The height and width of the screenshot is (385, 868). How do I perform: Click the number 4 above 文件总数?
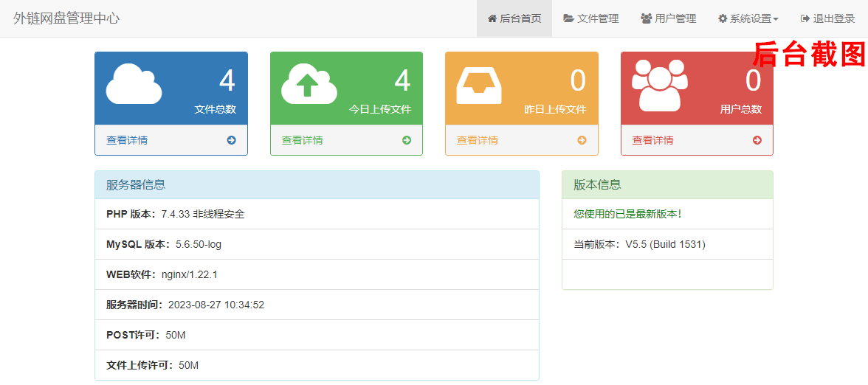click(227, 81)
